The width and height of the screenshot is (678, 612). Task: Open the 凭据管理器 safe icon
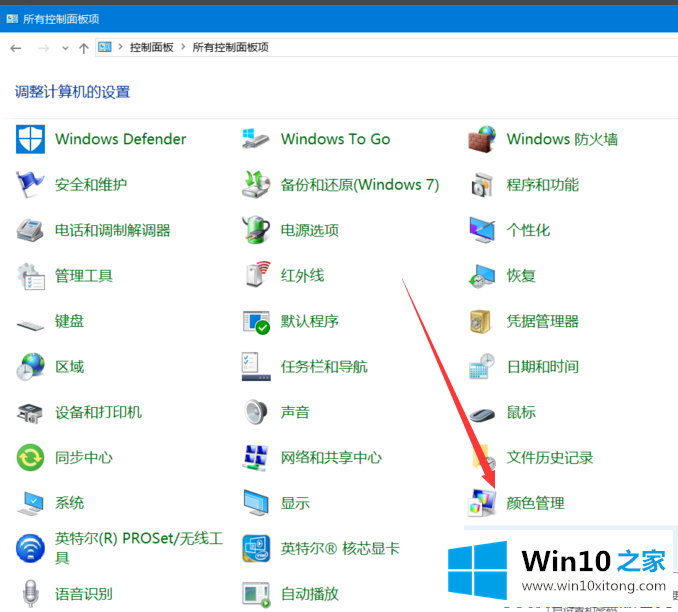(481, 321)
